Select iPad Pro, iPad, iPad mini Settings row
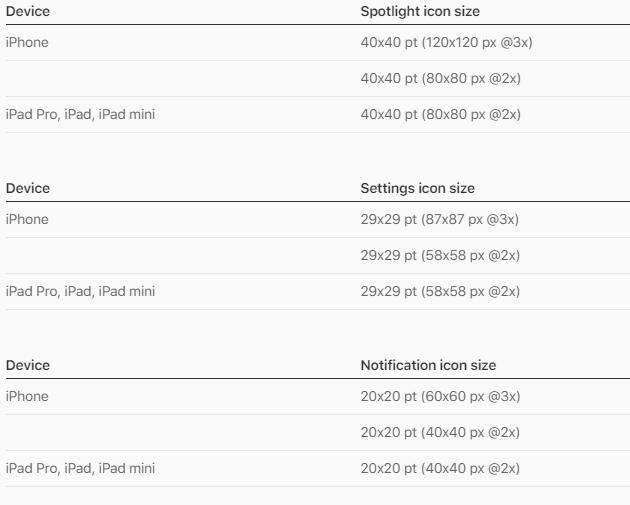Image resolution: width=630 pixels, height=505 pixels. coord(81,292)
